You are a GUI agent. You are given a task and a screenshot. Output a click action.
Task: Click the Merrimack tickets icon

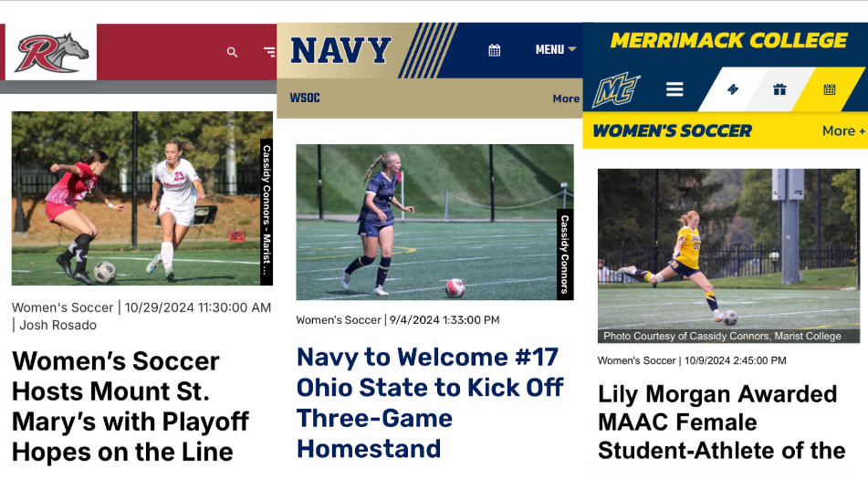[x=732, y=89]
